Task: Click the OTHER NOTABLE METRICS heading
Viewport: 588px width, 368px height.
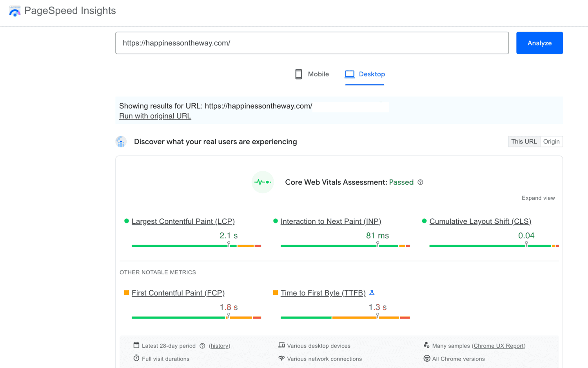Action: [158, 272]
